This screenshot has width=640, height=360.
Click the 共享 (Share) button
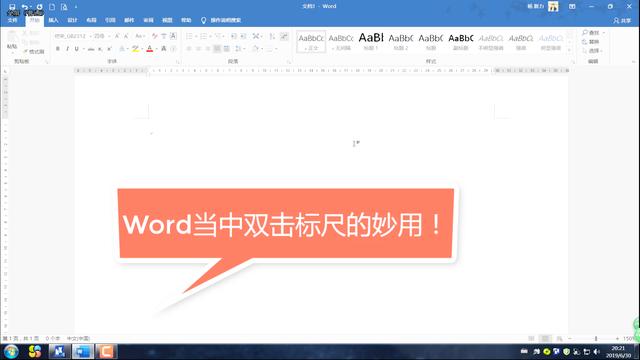click(622, 20)
